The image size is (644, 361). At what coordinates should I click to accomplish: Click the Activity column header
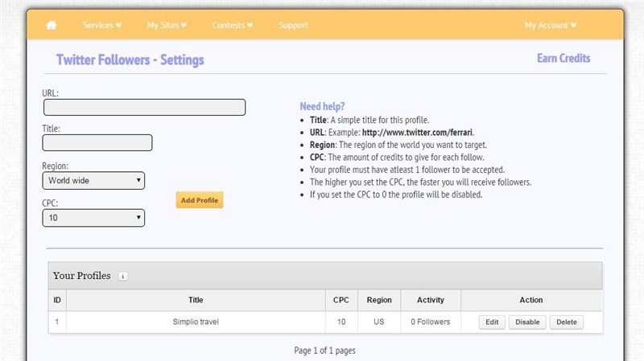coord(431,300)
